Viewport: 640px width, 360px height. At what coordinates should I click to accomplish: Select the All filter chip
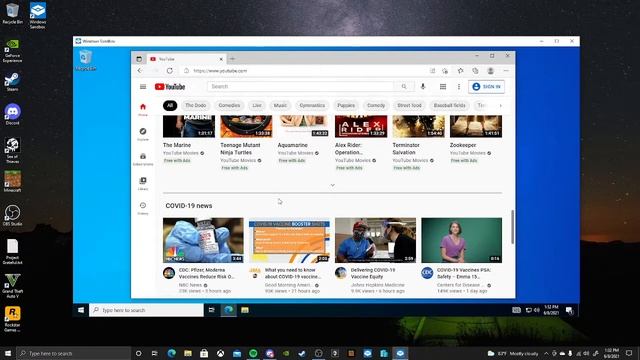(x=170, y=105)
